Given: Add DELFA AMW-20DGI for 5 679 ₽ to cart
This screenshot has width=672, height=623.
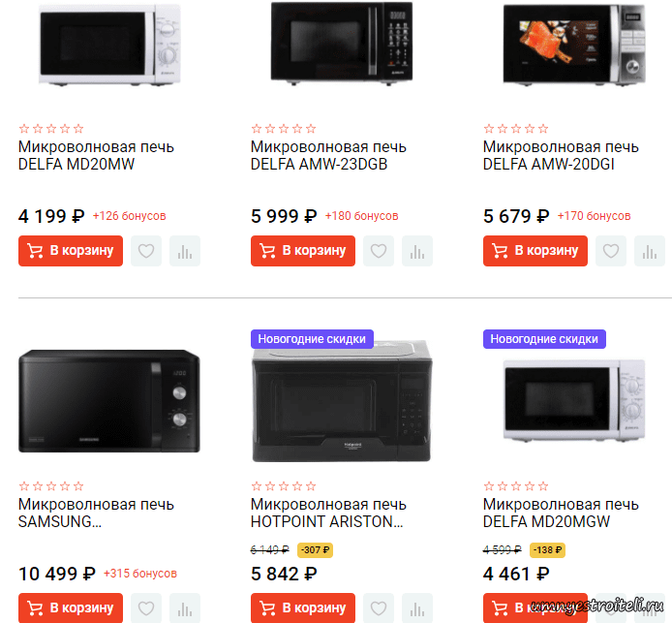Looking at the screenshot, I should (x=535, y=251).
